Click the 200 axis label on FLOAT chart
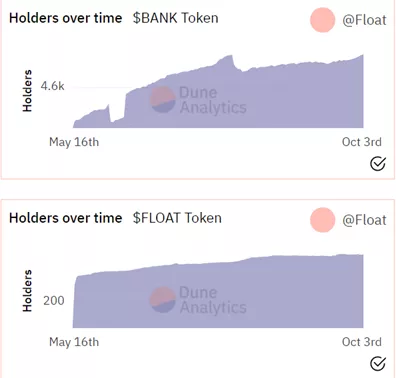This screenshot has height=378, width=396. tap(54, 301)
